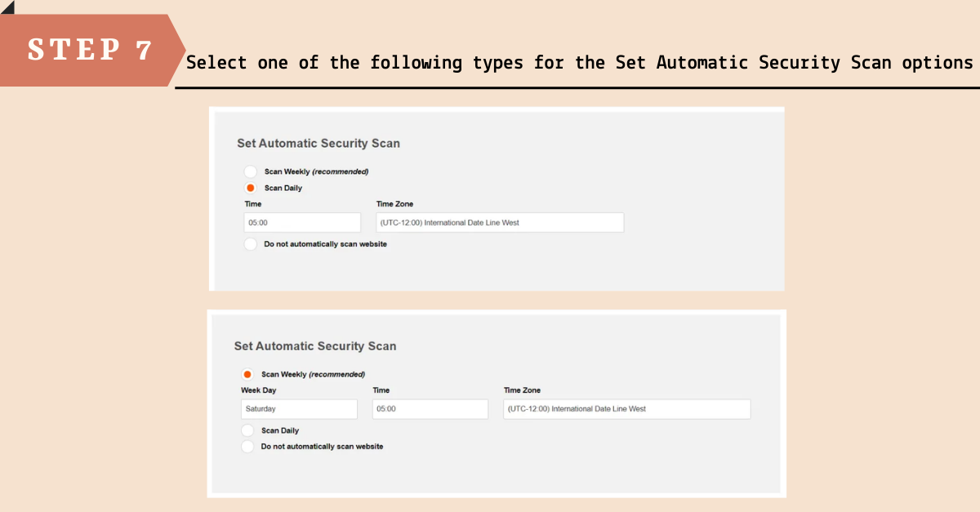Click the black corner triangle at top-left
The image size is (980, 512).
(x=7, y=6)
